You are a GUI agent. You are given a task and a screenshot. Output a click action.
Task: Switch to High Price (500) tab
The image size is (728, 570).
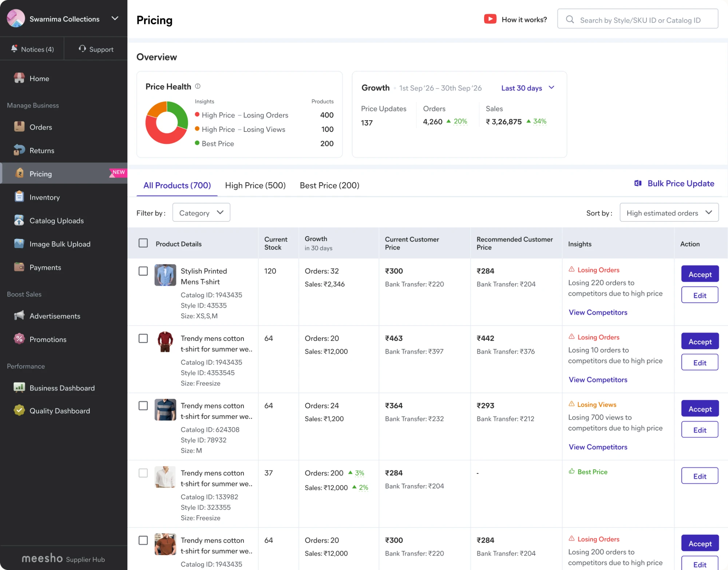pos(255,185)
